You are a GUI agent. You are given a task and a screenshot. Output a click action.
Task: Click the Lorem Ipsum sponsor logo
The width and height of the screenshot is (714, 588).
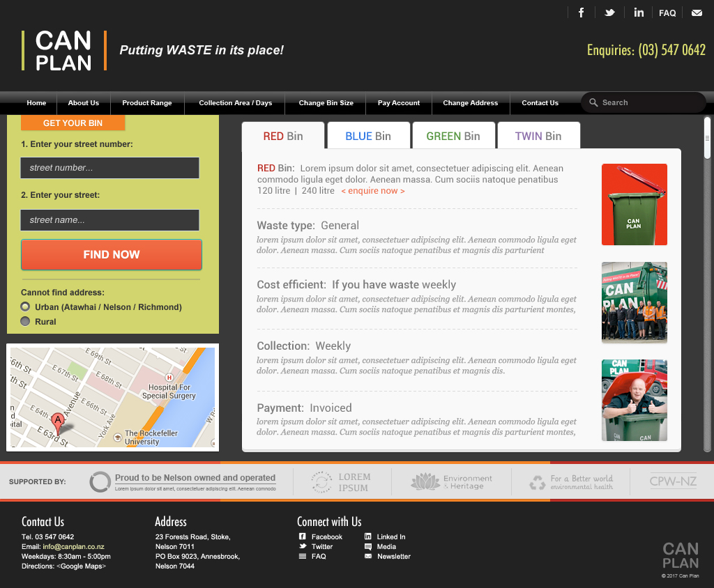pos(342,482)
